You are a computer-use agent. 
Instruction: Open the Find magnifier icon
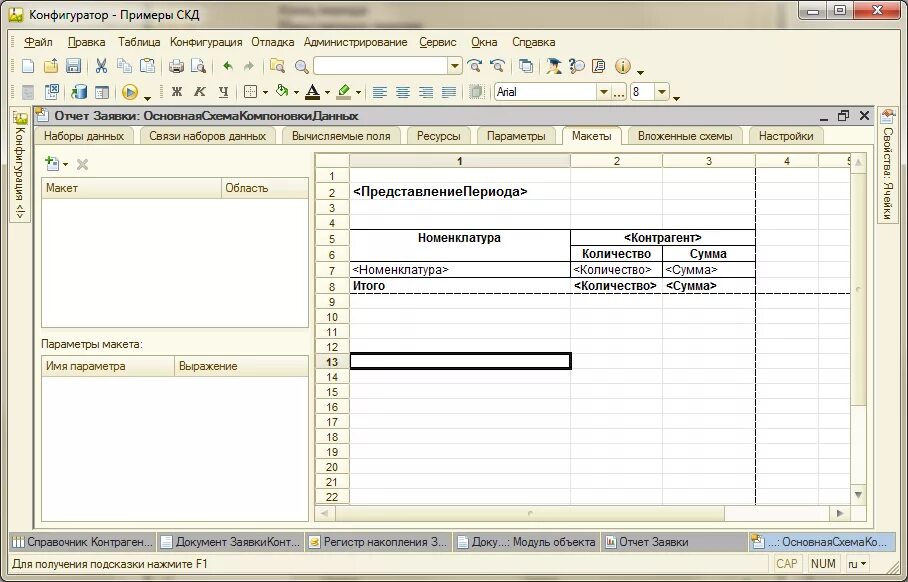301,66
